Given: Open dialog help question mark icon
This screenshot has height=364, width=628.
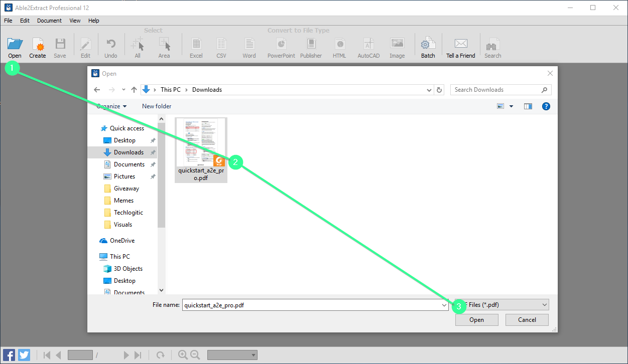Looking at the screenshot, I should (x=546, y=106).
